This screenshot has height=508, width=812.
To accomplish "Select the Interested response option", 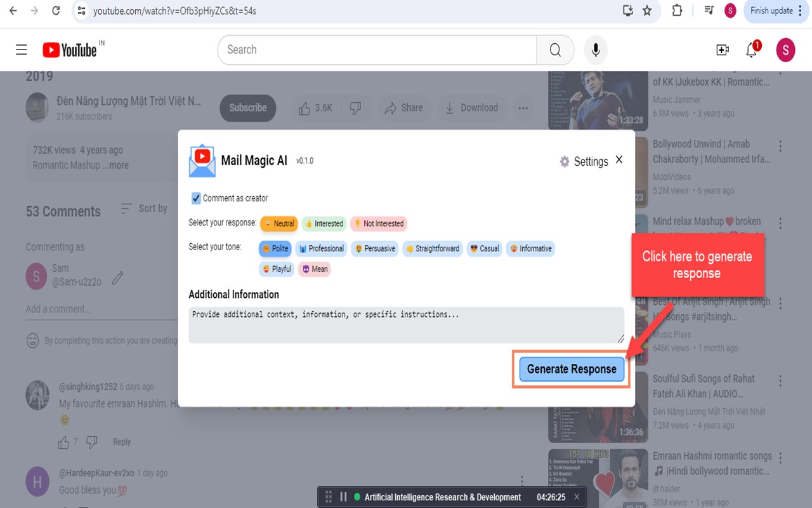I will click(x=324, y=224).
